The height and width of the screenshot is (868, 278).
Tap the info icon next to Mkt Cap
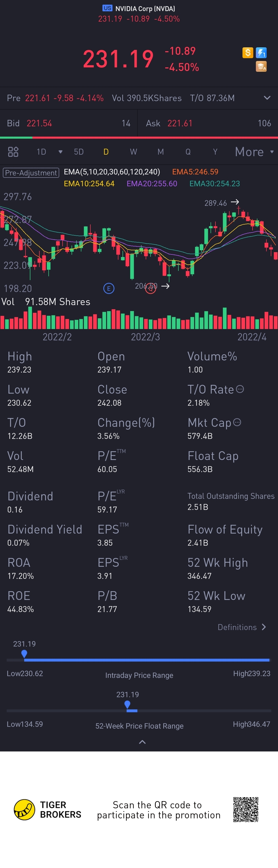237,422
